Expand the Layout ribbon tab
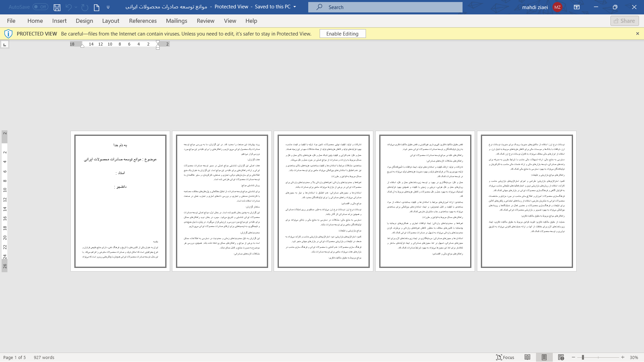Image resolution: width=644 pixels, height=362 pixels. 111,21
